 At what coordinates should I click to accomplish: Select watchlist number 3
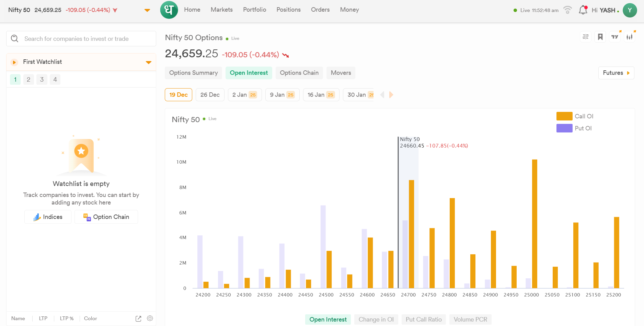tap(42, 80)
